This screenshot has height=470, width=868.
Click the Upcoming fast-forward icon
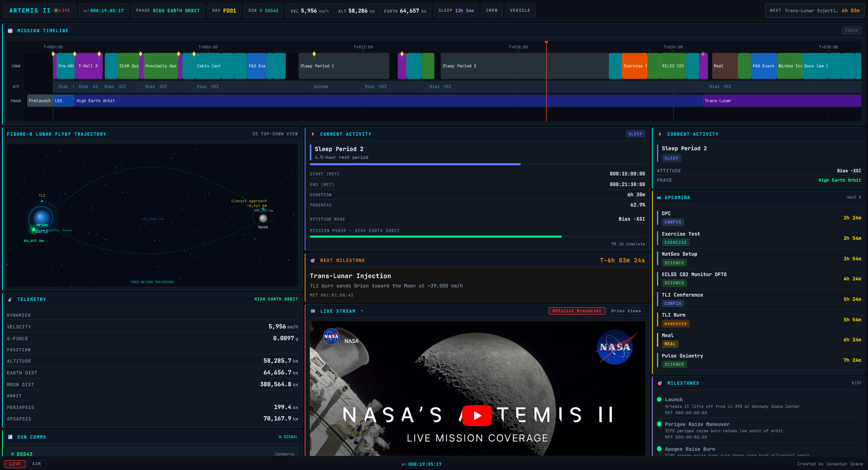(x=659, y=198)
